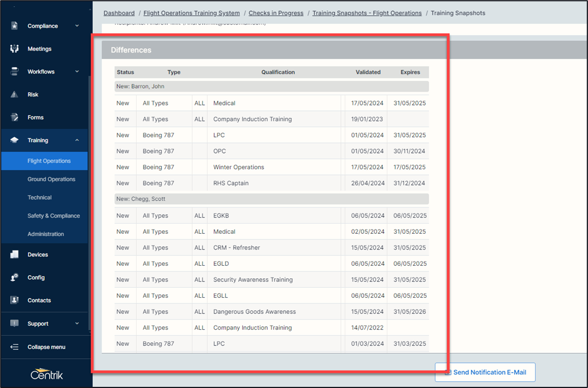Click the Devices icon in sidebar
The height and width of the screenshot is (388, 588).
(15, 255)
